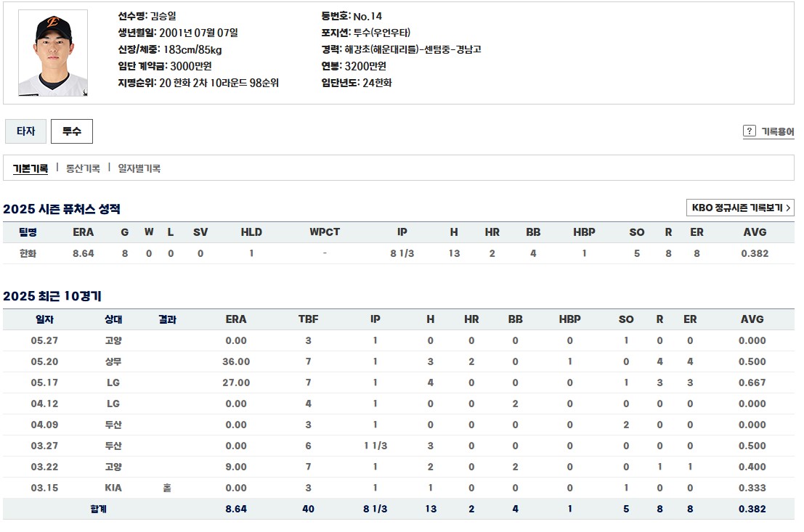Click the arrow on KBO 정규시즌 기록보기
Screen dimensions: 804x532
click(x=788, y=208)
